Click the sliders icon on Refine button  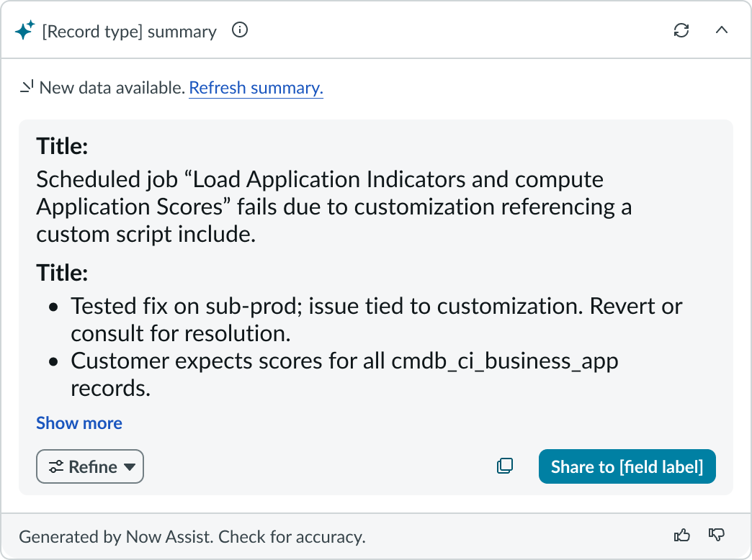(x=56, y=466)
